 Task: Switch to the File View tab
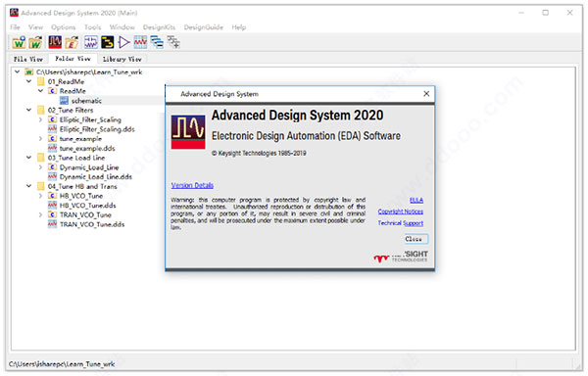click(28, 59)
